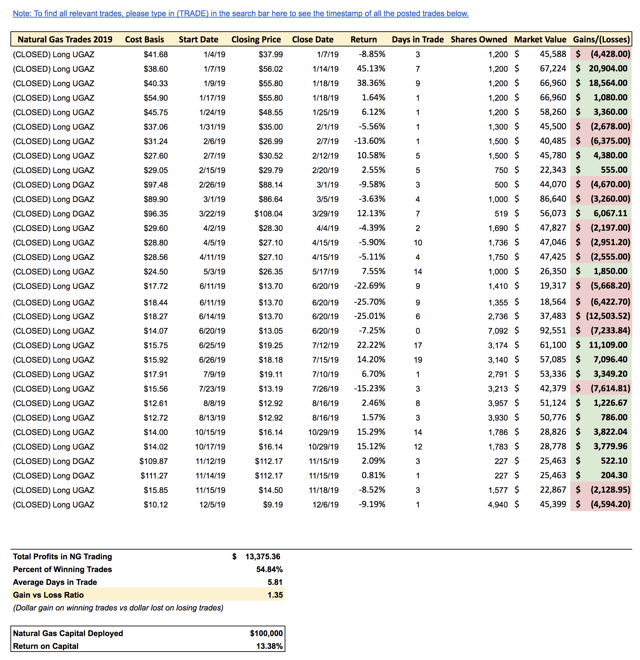
Task: Select the $111.27 cost basis cell
Action: (154, 476)
